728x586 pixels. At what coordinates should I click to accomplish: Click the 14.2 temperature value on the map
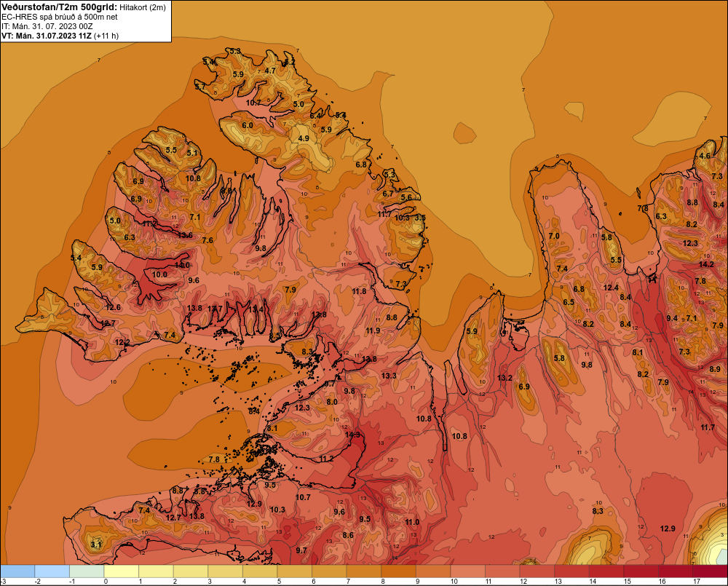click(706, 264)
